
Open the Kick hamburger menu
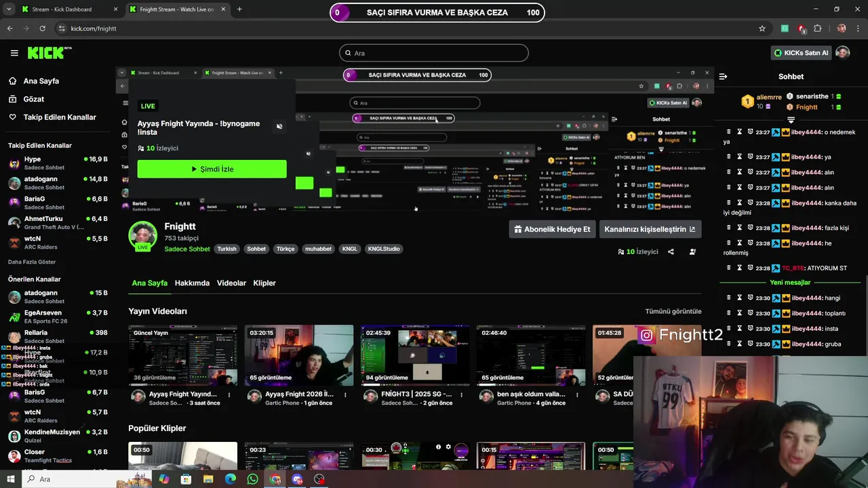tap(14, 53)
